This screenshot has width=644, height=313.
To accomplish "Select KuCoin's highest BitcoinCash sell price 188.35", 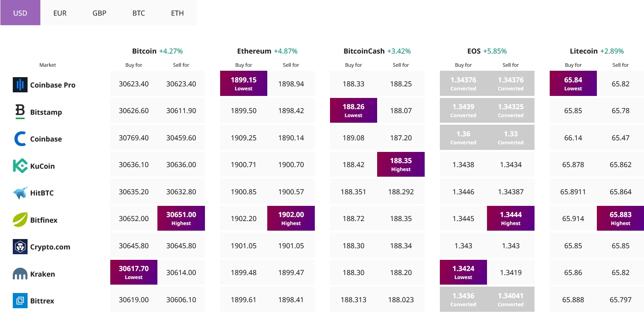I will [x=401, y=164].
